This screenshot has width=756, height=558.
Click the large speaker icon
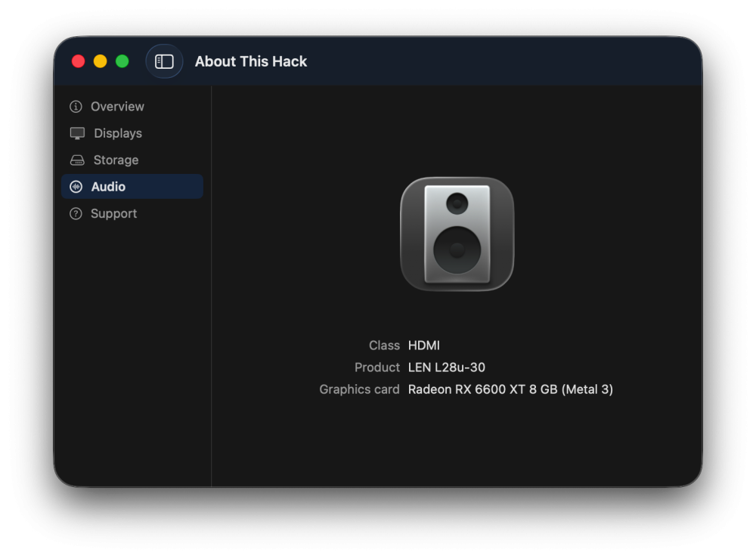[457, 234]
